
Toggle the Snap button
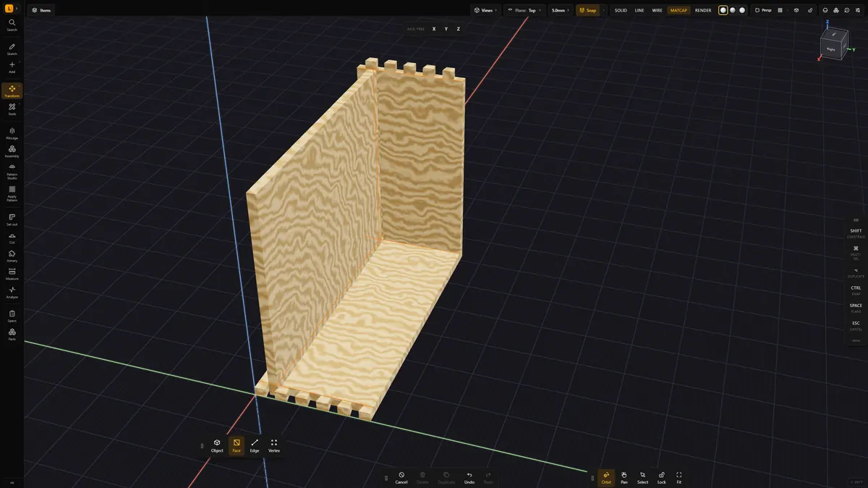point(588,10)
